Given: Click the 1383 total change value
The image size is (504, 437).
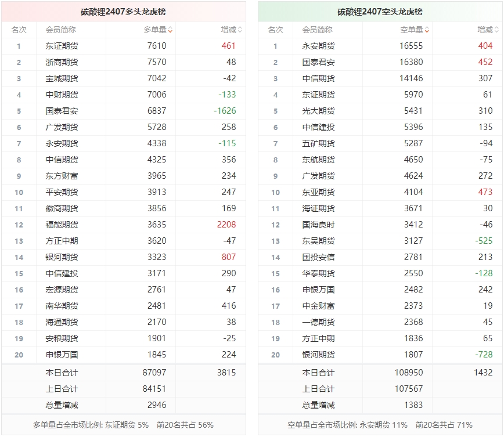Looking at the screenshot, I should tap(413, 405).
